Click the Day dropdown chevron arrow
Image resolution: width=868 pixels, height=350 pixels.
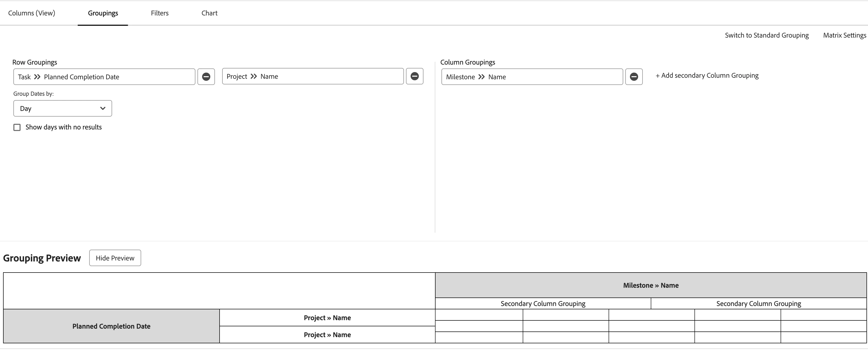point(103,109)
